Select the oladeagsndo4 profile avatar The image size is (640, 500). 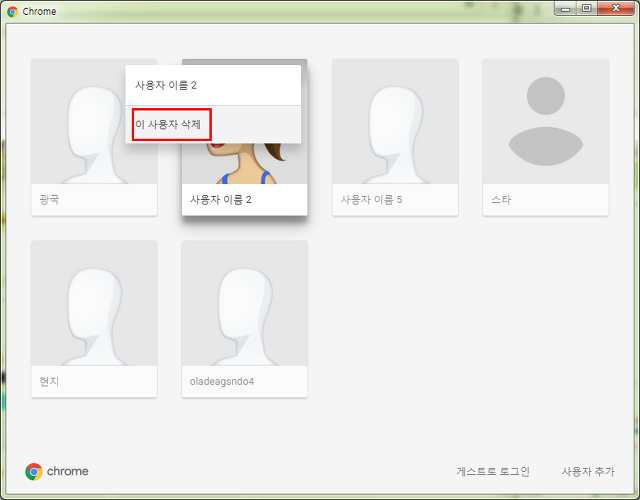point(244,303)
